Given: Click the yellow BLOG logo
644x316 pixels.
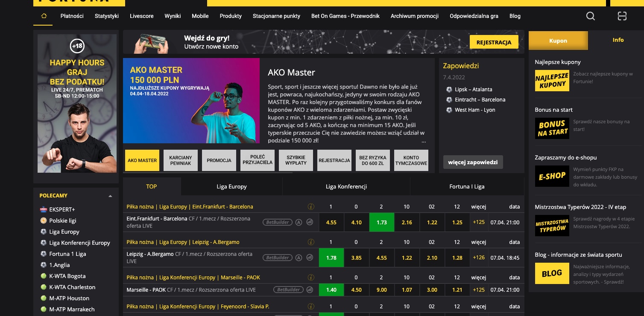Looking at the screenshot, I should click(x=552, y=273).
